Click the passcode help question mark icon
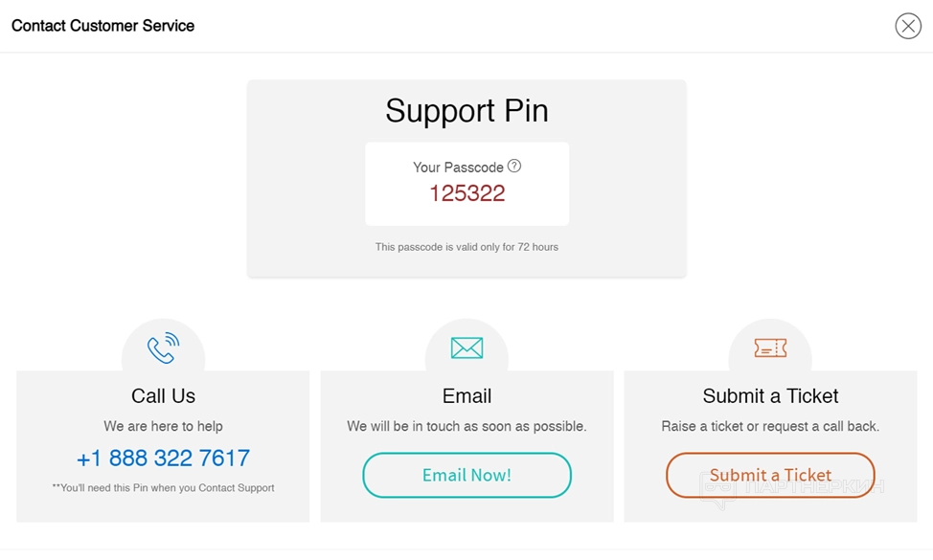Image resolution: width=933 pixels, height=560 pixels. coord(514,166)
